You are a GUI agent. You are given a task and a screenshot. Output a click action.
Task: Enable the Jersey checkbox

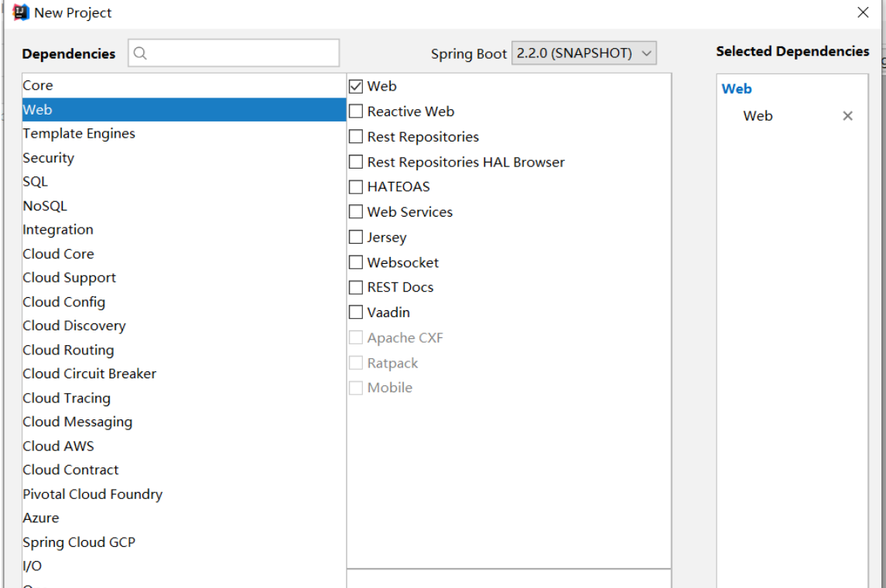tap(356, 238)
